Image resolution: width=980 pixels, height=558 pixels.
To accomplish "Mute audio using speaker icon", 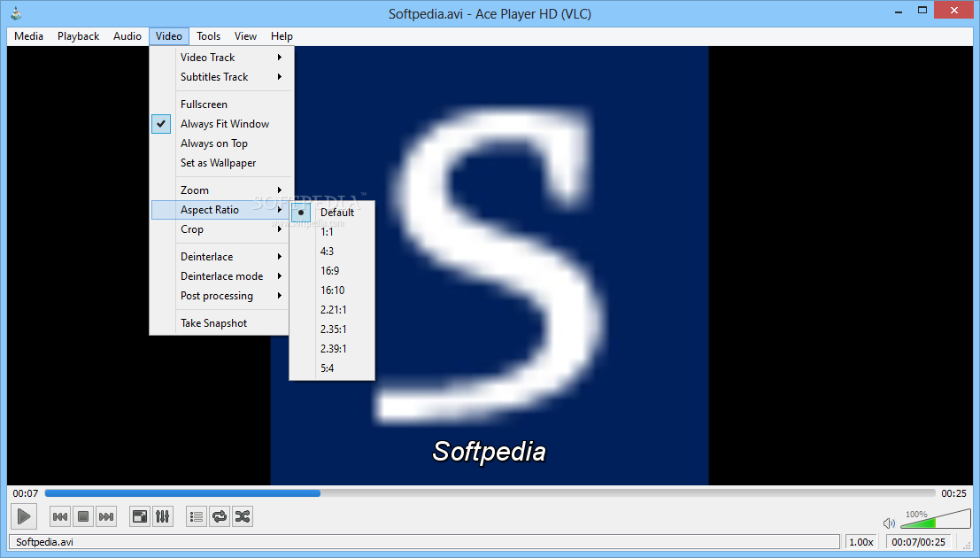I will (x=889, y=523).
